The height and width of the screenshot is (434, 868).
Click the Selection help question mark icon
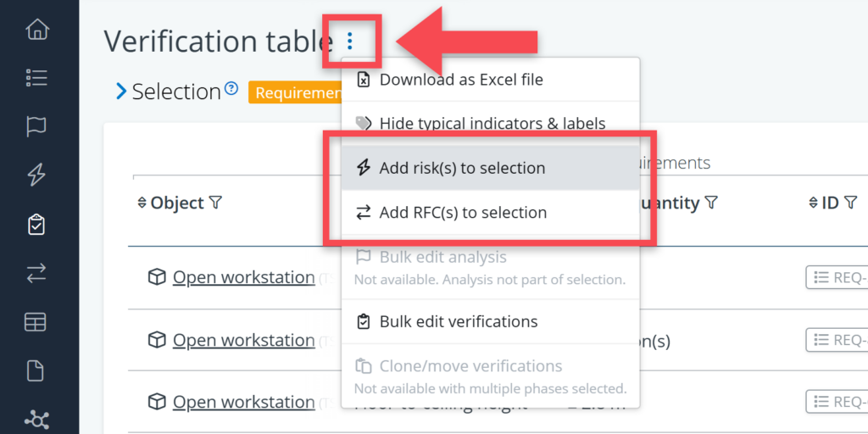[x=231, y=89]
